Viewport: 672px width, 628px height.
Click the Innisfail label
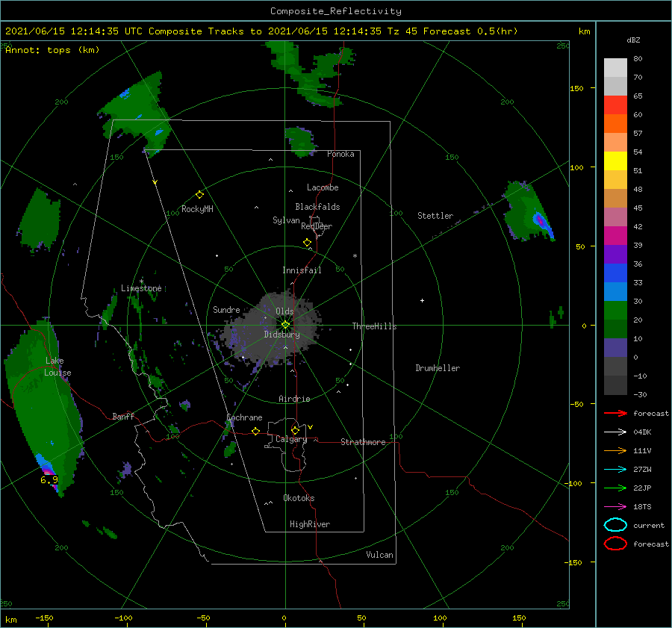302,270
